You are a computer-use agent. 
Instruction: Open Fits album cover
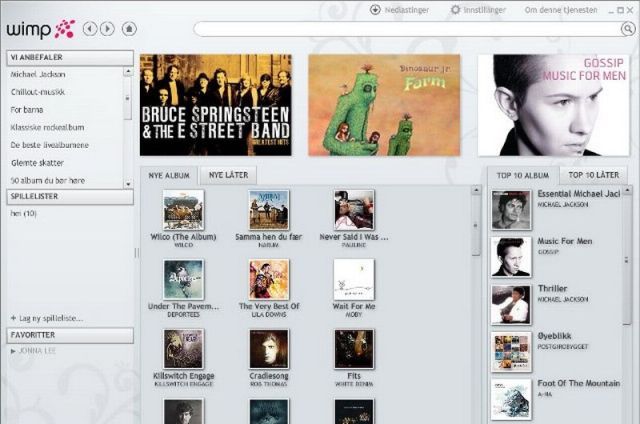353,349
